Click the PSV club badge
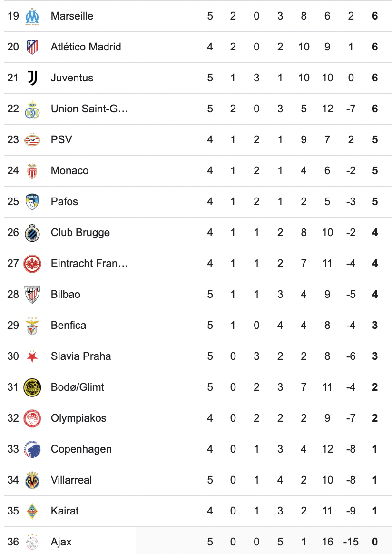 pyautogui.click(x=32, y=140)
